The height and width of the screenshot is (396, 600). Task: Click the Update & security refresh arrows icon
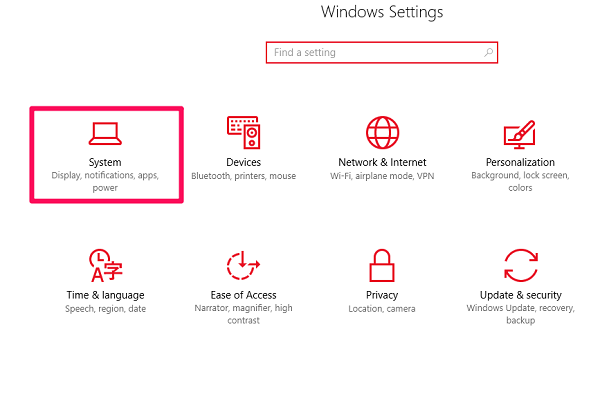(x=521, y=265)
